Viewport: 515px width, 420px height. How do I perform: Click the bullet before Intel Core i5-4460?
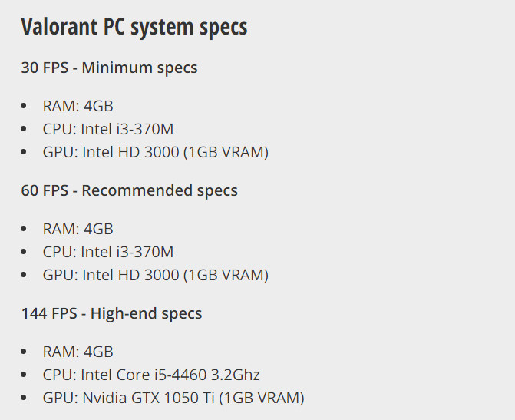point(25,375)
